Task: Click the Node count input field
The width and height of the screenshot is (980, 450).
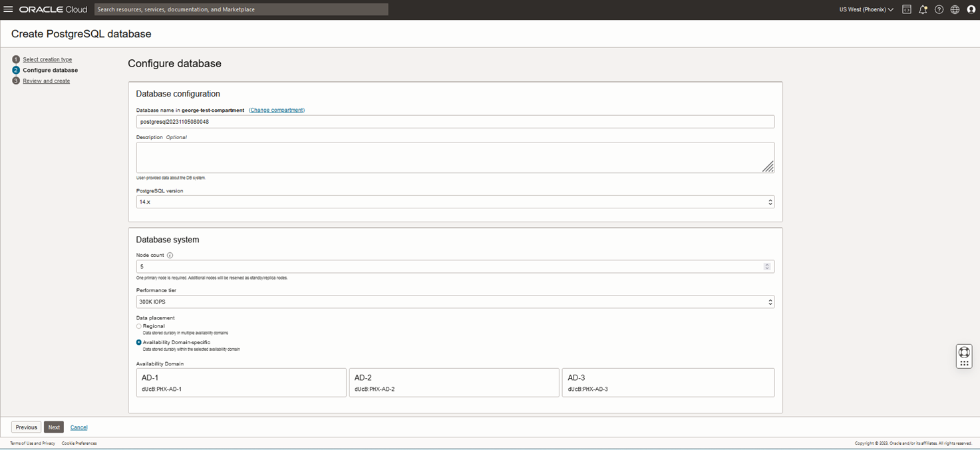Action: [x=455, y=266]
